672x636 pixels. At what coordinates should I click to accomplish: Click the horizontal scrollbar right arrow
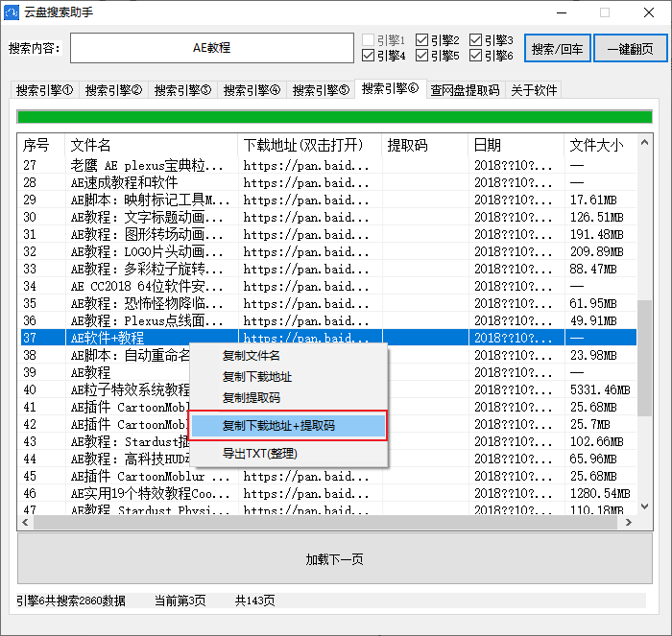[x=628, y=522]
